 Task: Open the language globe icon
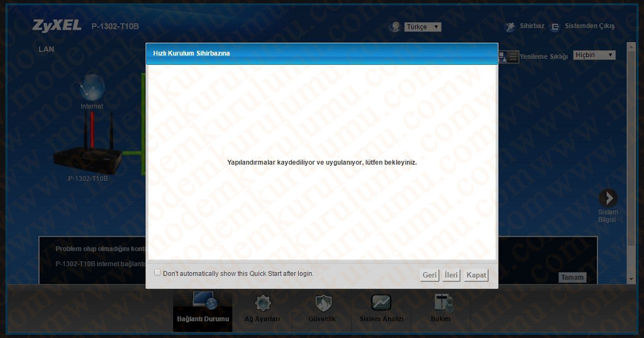[x=395, y=27]
